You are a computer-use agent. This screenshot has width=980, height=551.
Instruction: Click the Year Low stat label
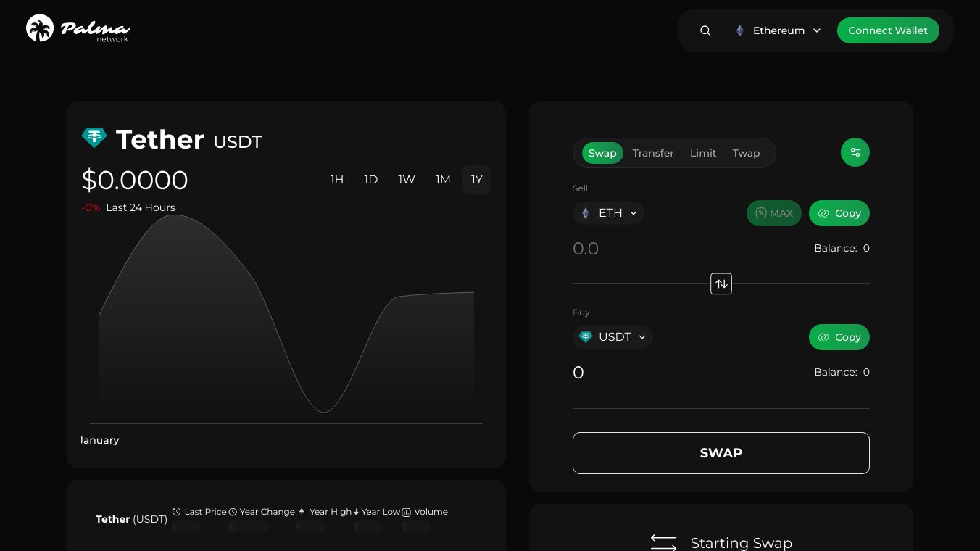point(381,512)
